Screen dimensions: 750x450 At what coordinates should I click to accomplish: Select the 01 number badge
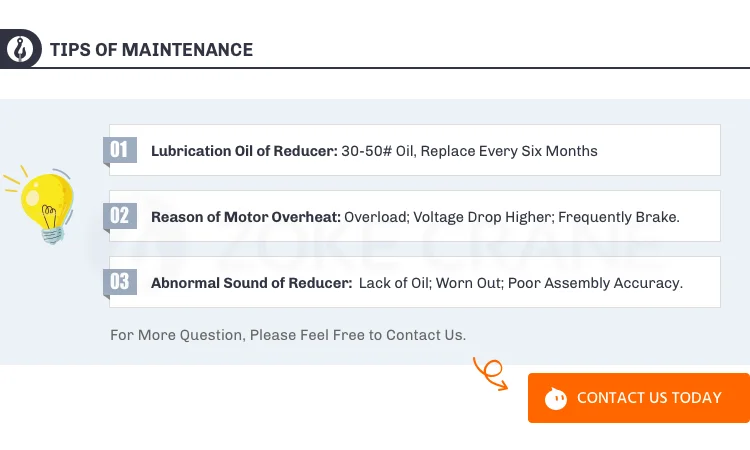tap(120, 150)
